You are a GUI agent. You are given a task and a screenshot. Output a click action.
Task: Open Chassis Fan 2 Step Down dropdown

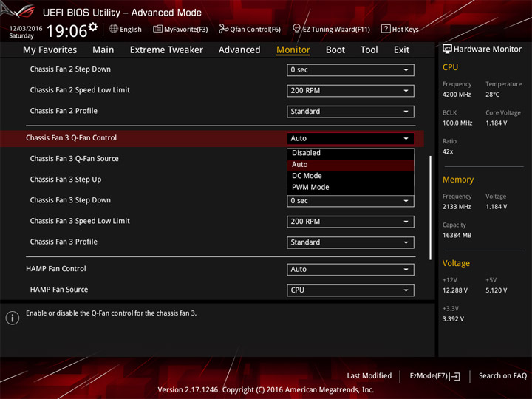350,70
